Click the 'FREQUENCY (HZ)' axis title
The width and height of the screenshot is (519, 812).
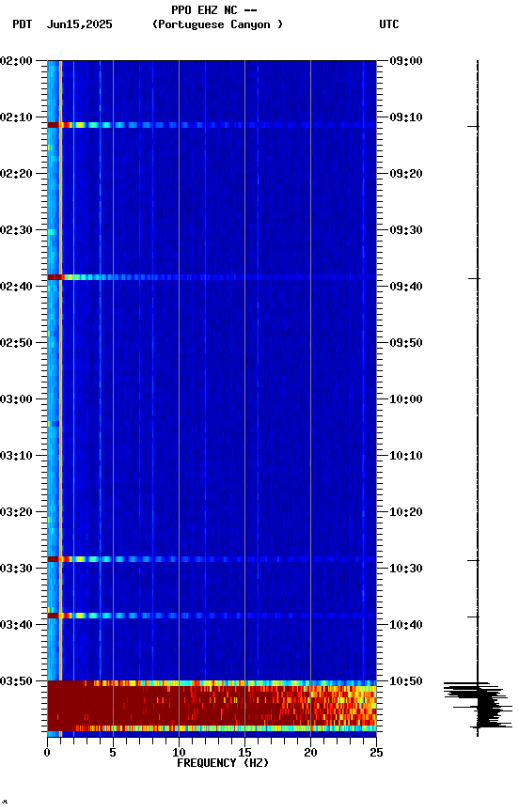coord(223,763)
